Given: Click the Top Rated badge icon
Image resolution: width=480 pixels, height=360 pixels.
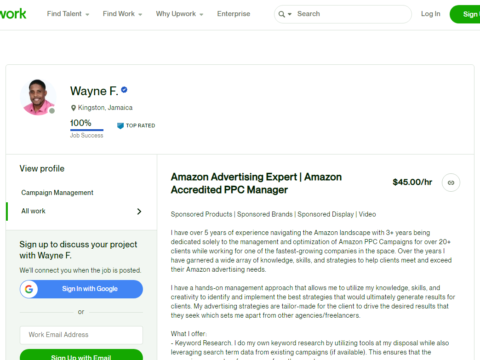Looking at the screenshot, I should point(120,126).
